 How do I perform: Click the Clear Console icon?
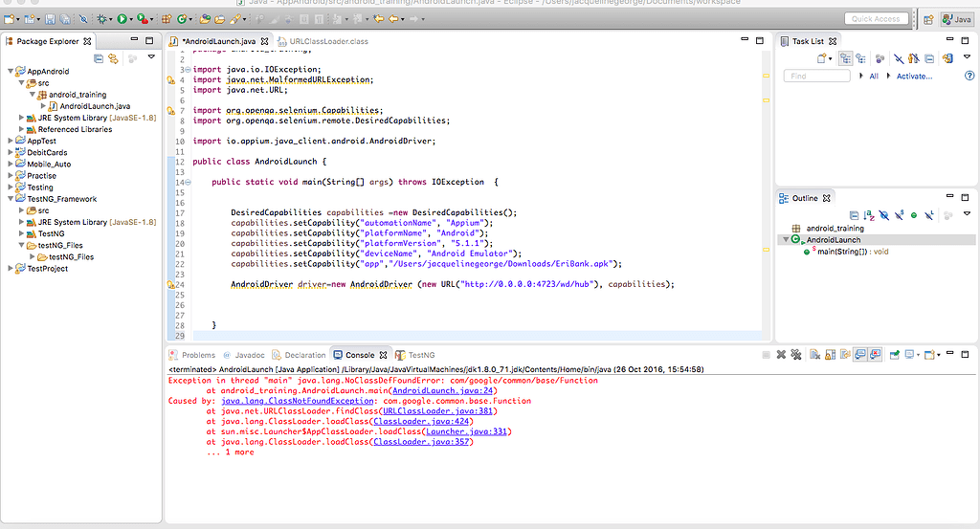815,355
